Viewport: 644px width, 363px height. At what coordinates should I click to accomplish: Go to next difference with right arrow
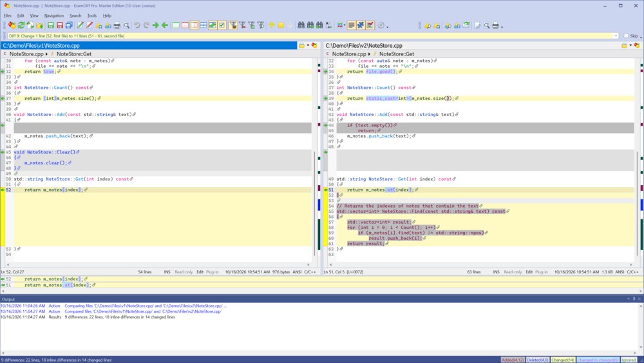(155, 26)
